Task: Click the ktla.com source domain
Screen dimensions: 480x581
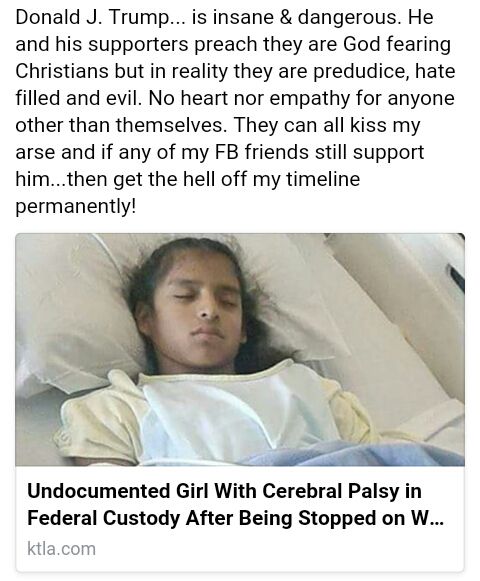Action: click(61, 548)
